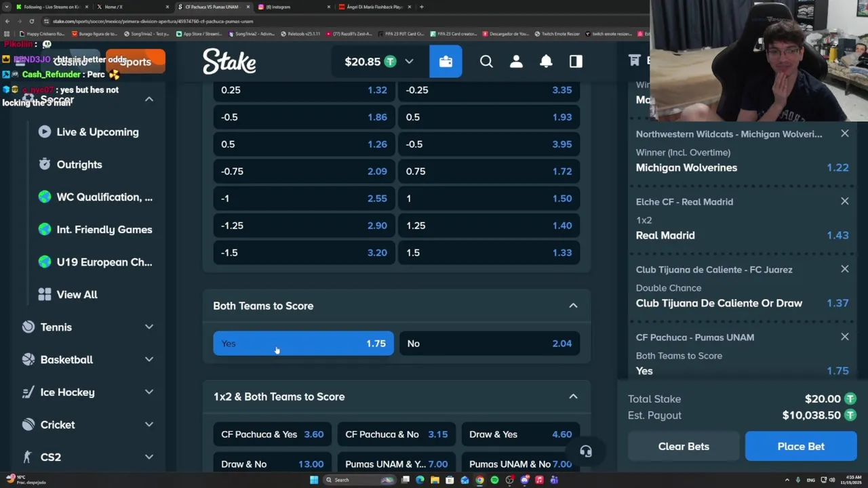Image resolution: width=868 pixels, height=488 pixels.
Task: Open the balance currency dropdown
Action: [409, 62]
